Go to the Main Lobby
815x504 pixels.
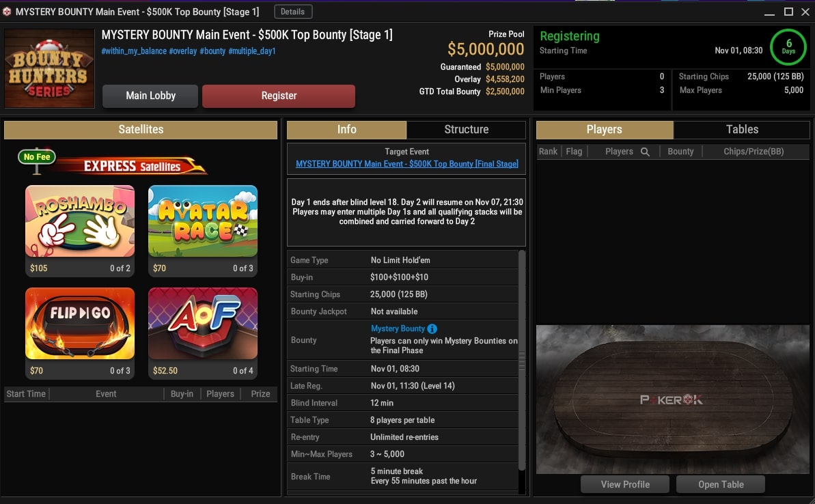point(150,96)
